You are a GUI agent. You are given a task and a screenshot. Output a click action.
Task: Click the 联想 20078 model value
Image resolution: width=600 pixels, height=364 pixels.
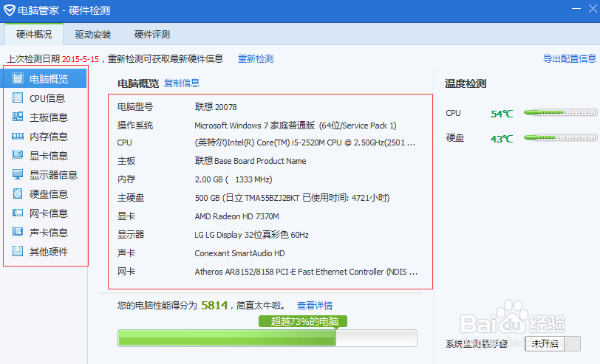(216, 106)
